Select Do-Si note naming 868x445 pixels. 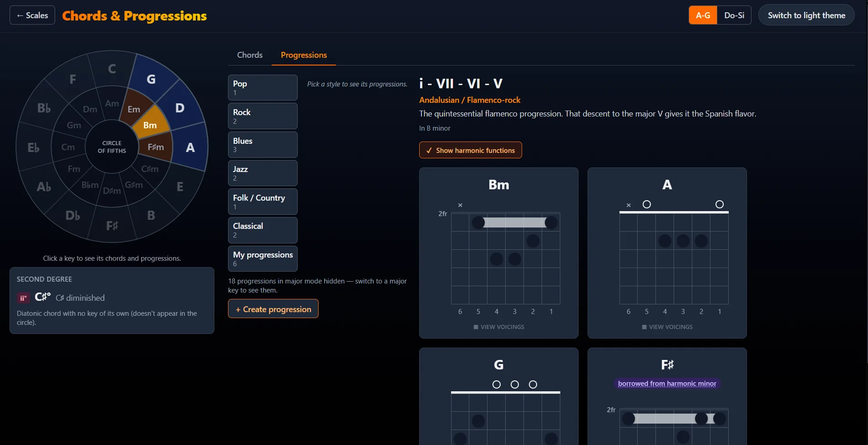point(734,15)
